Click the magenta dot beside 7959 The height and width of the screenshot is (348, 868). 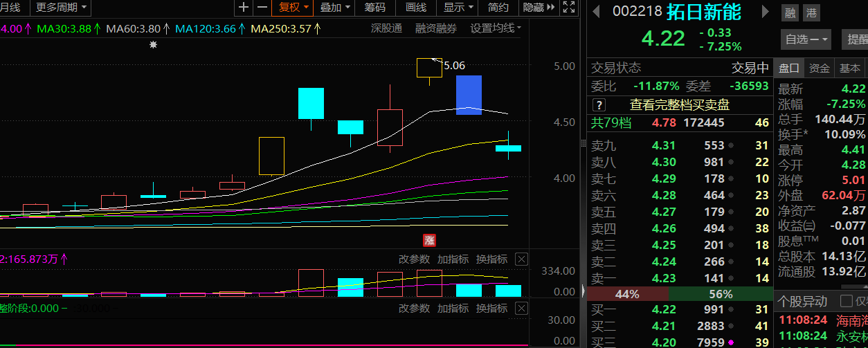[x=732, y=342]
